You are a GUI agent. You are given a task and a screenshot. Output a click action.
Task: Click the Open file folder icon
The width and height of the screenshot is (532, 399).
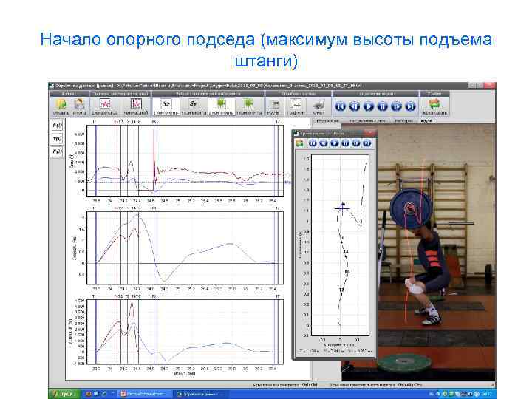(61, 106)
